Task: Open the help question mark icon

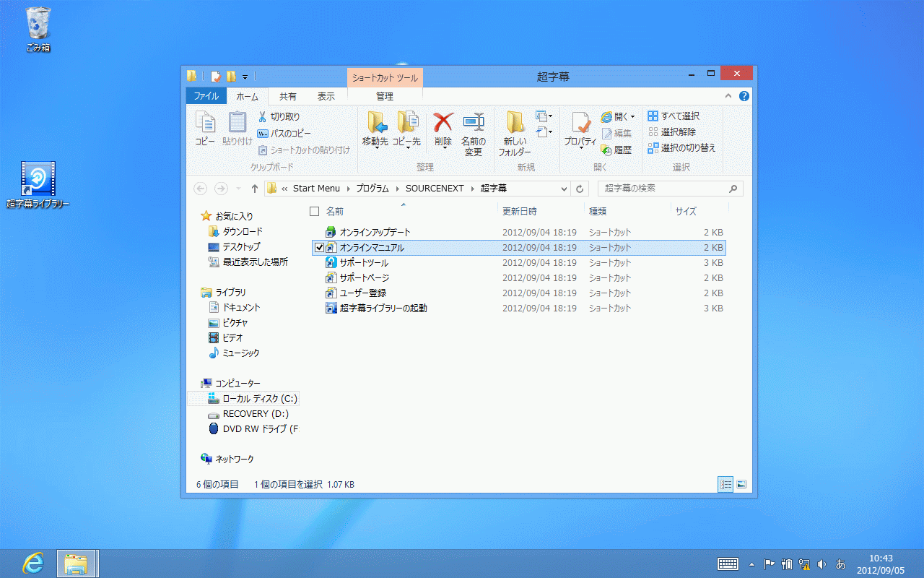Action: tap(744, 96)
